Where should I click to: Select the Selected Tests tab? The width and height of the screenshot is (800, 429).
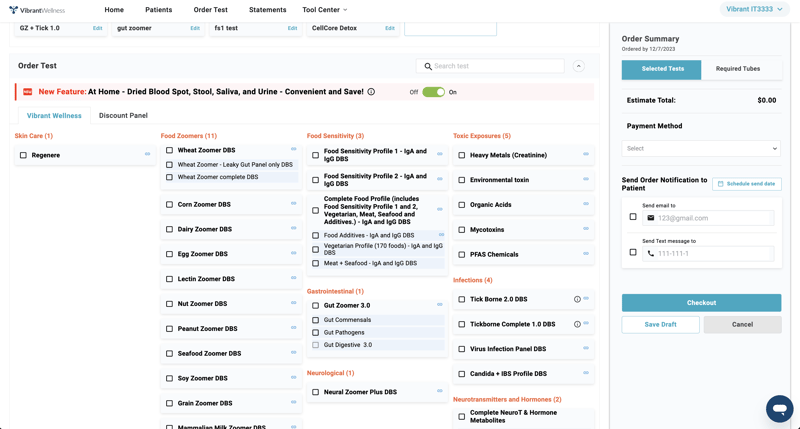(662, 69)
